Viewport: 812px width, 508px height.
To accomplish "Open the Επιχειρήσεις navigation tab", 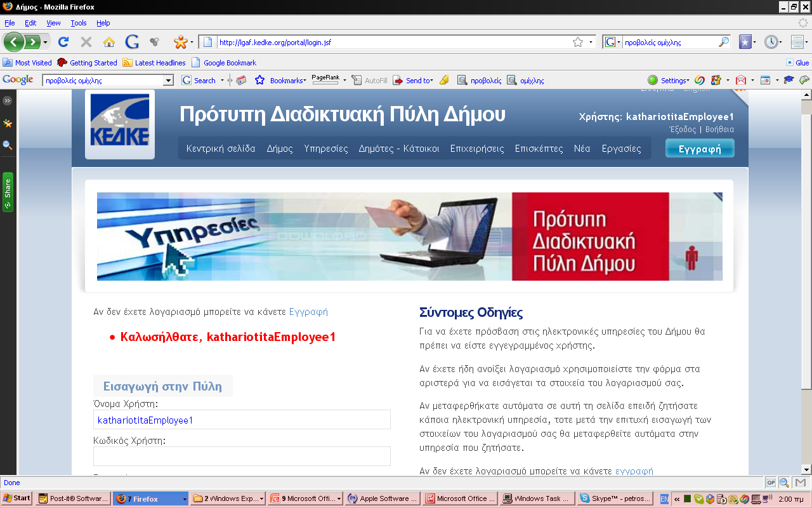I will coord(477,149).
